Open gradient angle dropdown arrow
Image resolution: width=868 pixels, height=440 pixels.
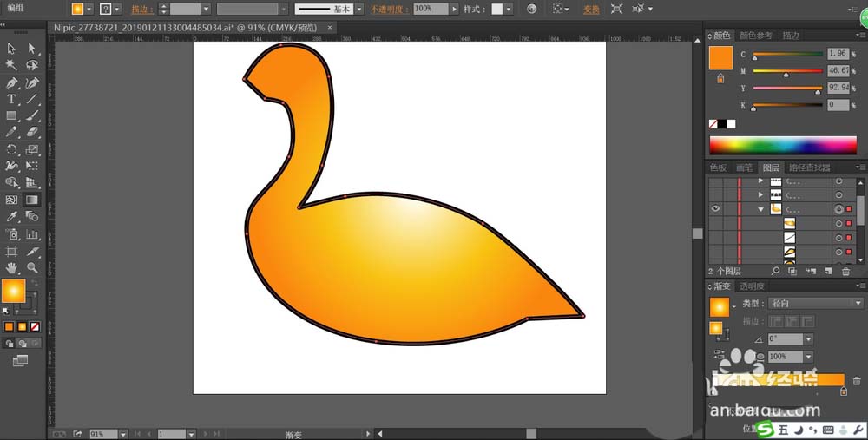click(x=808, y=338)
